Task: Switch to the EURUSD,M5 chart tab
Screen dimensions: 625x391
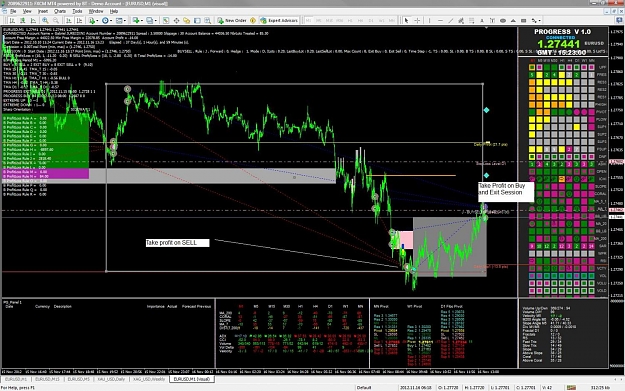Action: pos(79,379)
